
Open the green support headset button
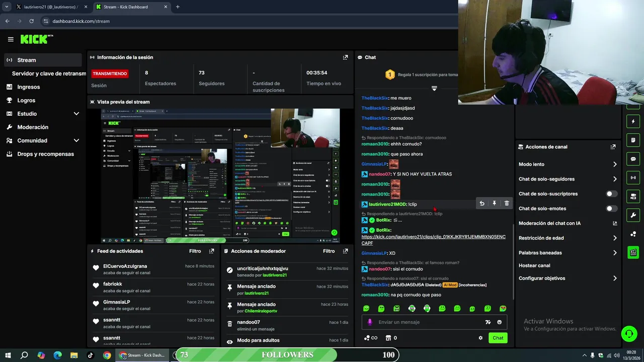tap(628, 333)
